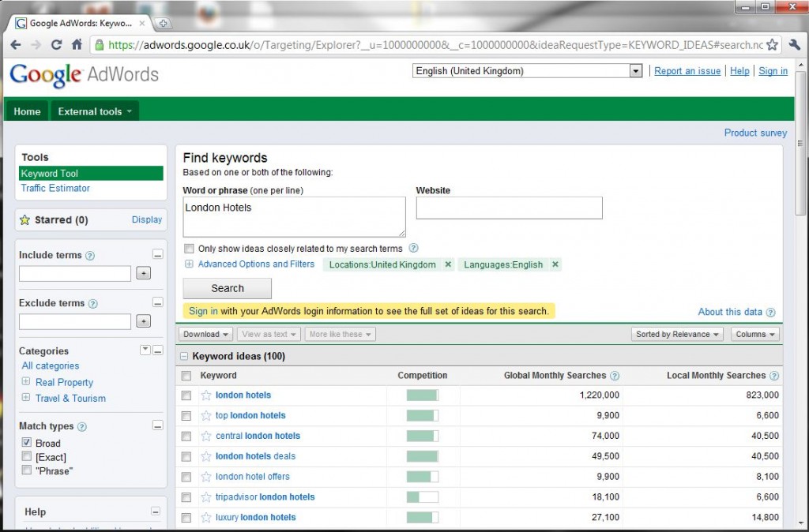Star the 'tripadvisor london hotels' keyword
809x532 pixels.
coord(206,497)
